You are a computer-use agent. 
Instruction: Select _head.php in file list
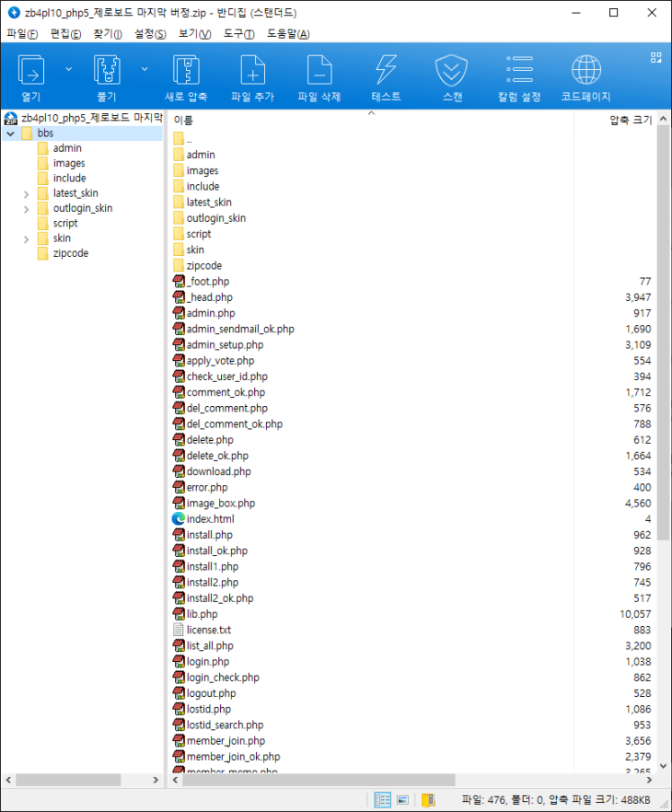pyautogui.click(x=210, y=297)
